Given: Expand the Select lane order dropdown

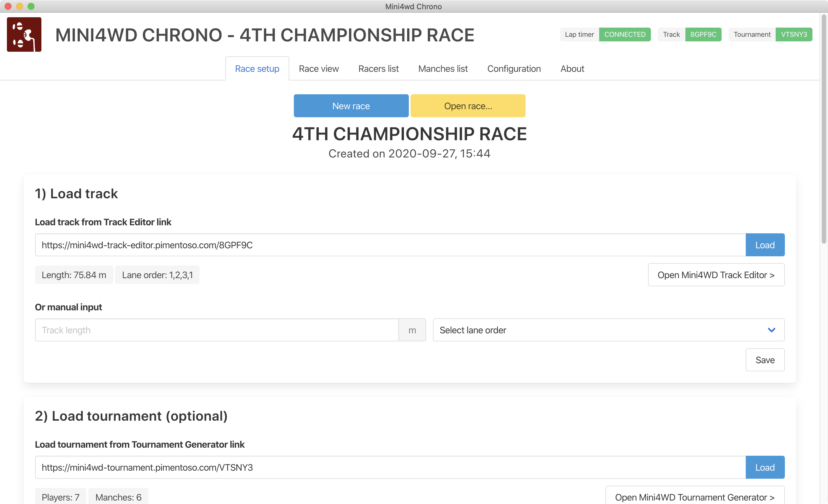Looking at the screenshot, I should 608,330.
